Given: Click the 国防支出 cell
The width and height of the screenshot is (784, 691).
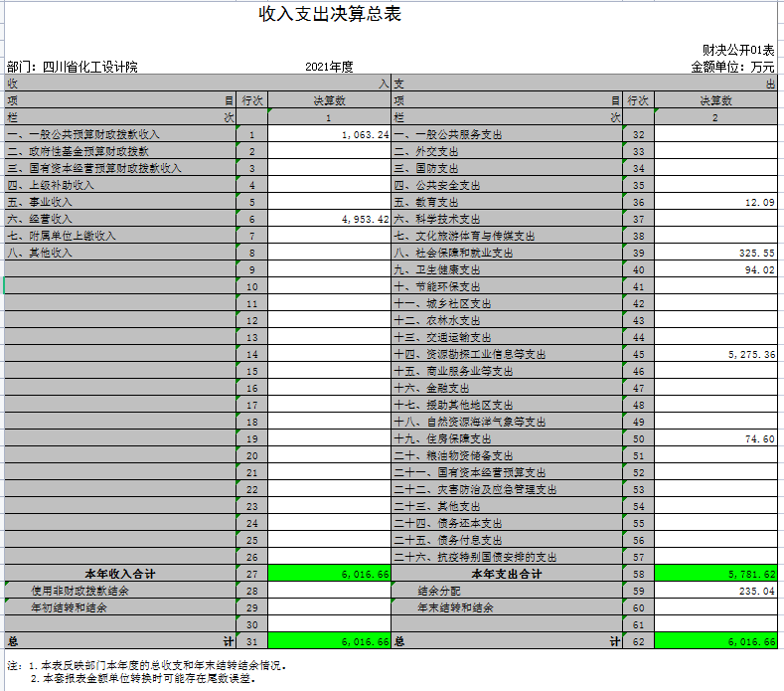Looking at the screenshot, I should (507, 168).
